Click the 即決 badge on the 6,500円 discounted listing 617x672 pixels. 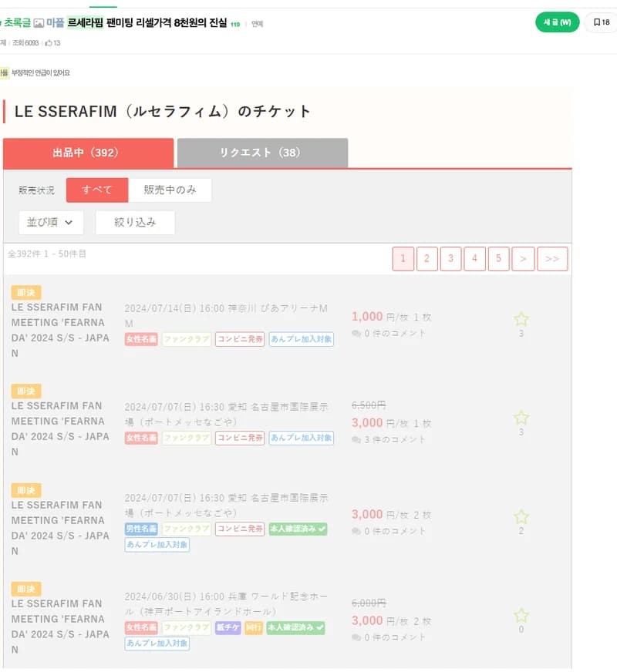tap(26, 391)
